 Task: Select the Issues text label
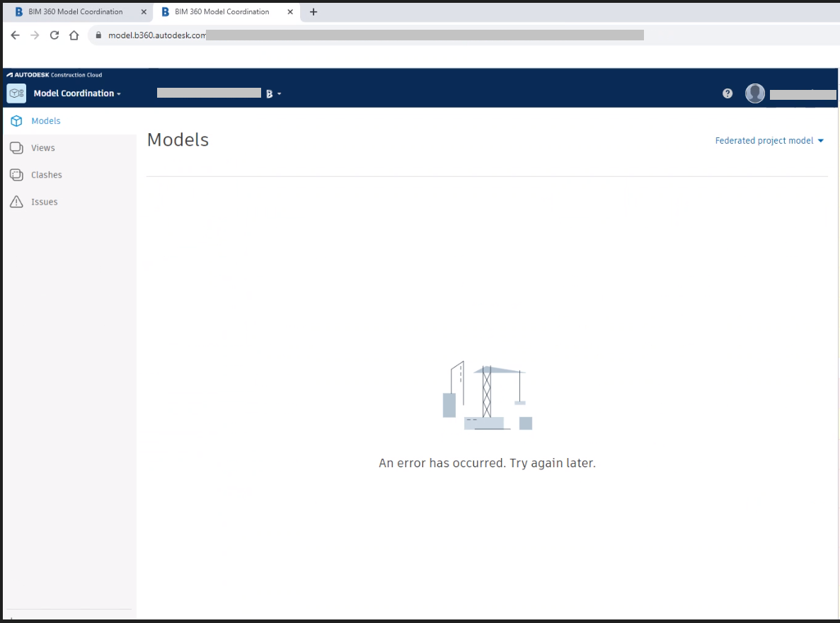44,201
